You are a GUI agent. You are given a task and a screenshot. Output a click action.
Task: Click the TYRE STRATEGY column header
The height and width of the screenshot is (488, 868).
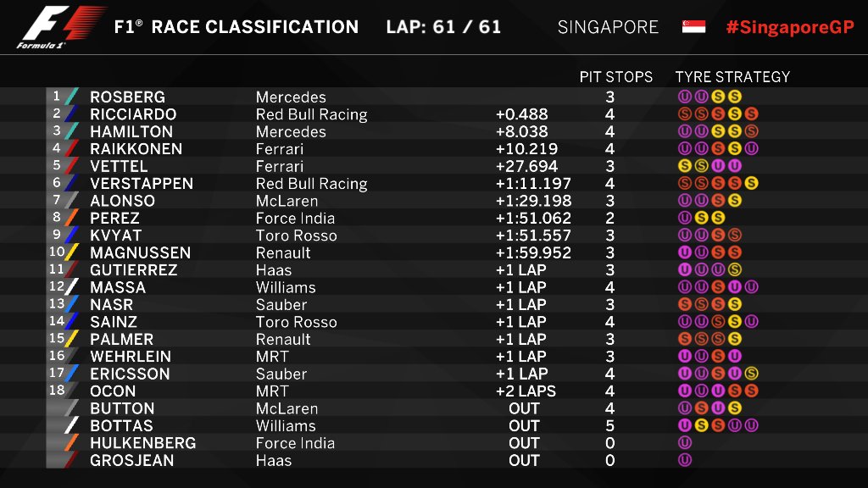[732, 76]
